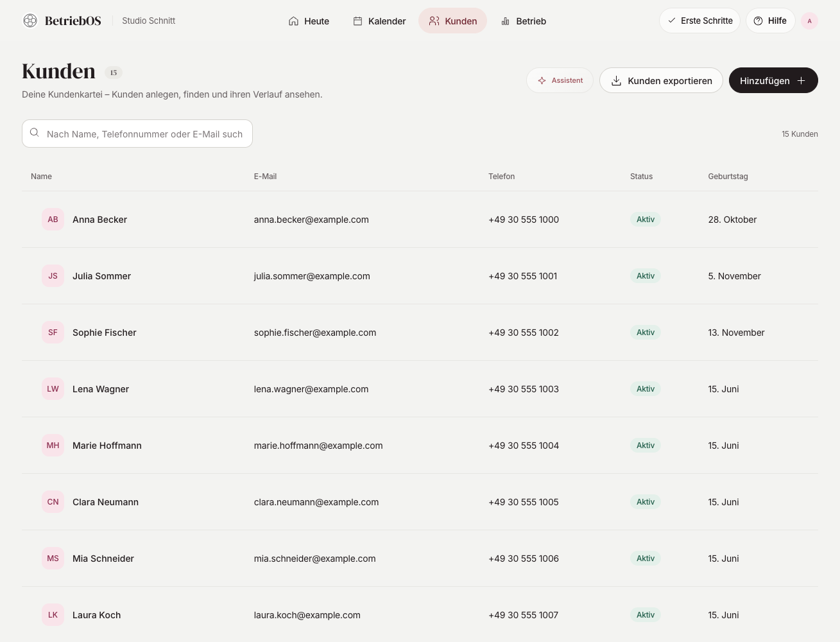Click Mia Schneider's MS avatar
This screenshot has height=642, width=840.
53,559
